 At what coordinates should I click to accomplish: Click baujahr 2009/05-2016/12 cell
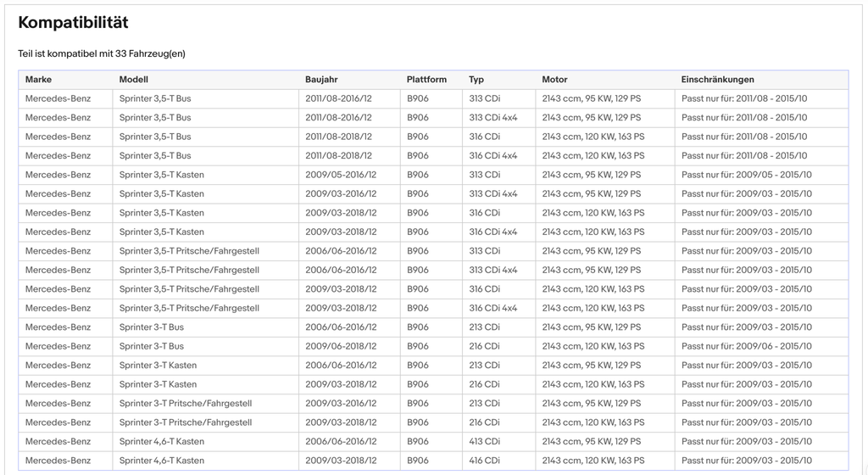(x=349, y=175)
